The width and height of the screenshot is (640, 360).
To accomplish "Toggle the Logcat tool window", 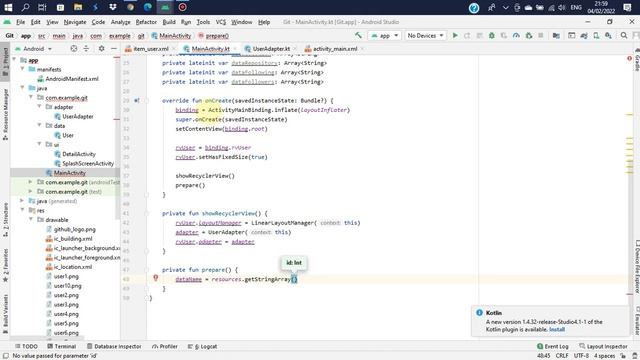I will 202,346.
